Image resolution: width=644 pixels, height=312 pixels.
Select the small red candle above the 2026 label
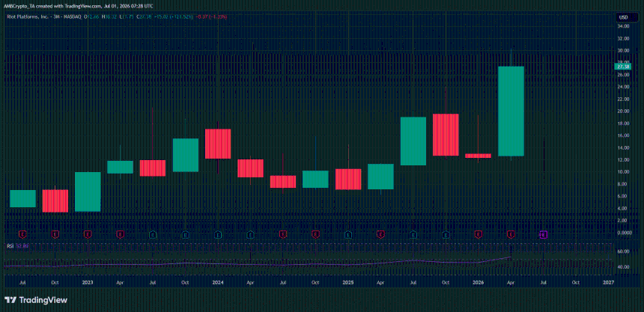(478, 156)
